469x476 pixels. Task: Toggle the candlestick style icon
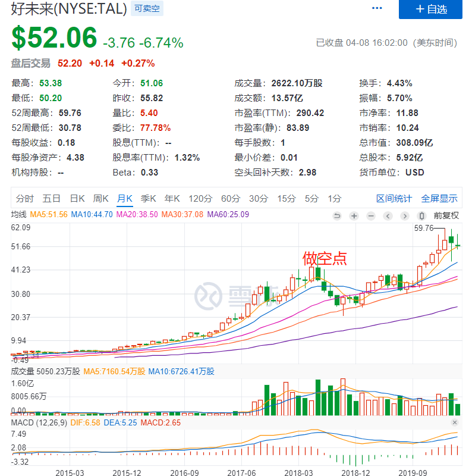422,215
